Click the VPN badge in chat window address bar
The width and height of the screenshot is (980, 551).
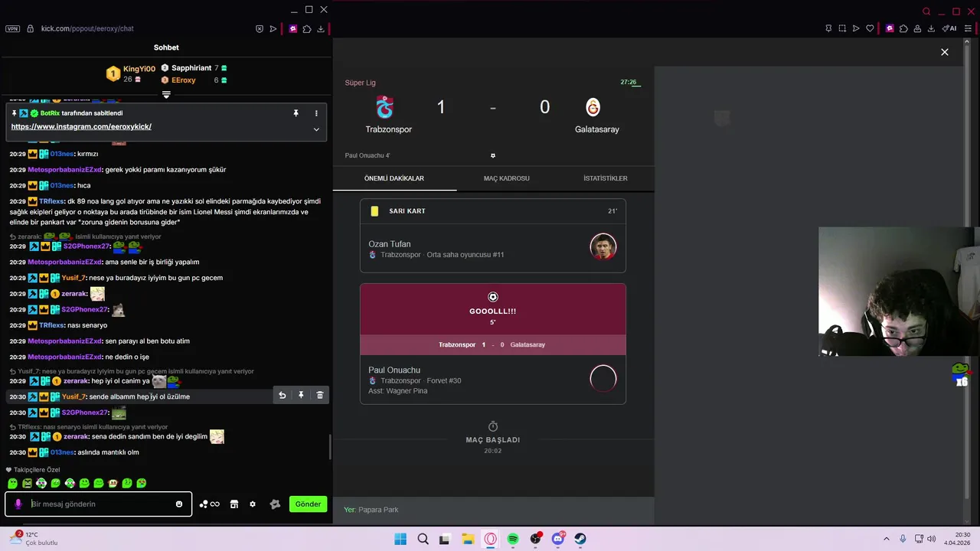(x=12, y=28)
